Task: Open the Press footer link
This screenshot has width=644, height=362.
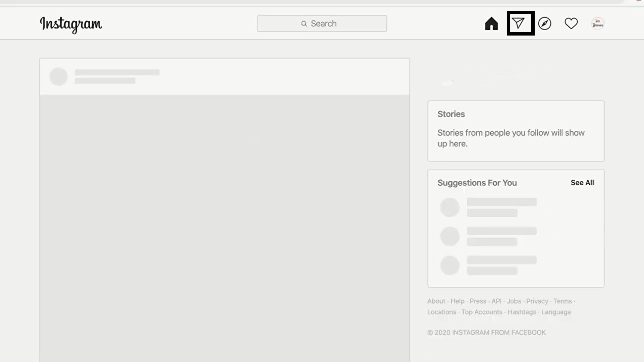Action: 478,301
